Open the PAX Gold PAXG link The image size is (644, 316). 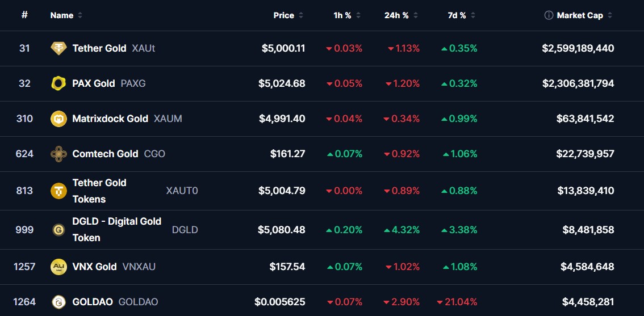click(94, 83)
